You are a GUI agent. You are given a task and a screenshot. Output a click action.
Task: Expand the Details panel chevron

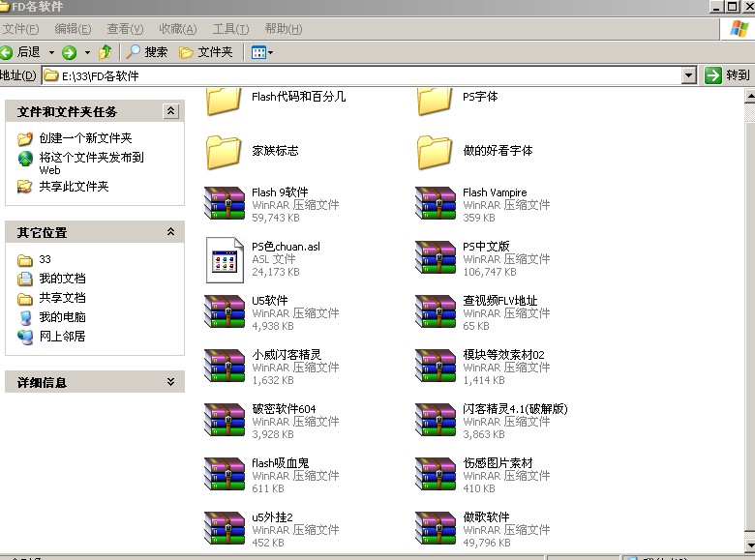(170, 382)
